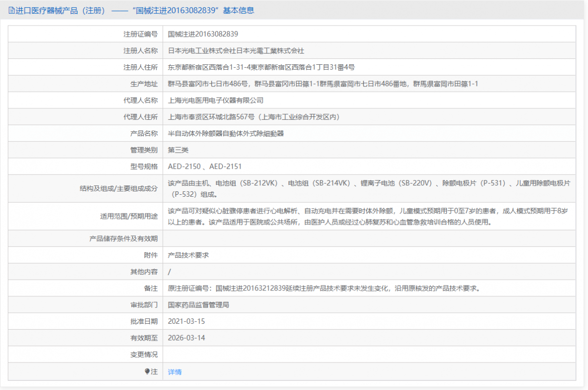Click the lightbulb icon beside 注

click(x=147, y=372)
